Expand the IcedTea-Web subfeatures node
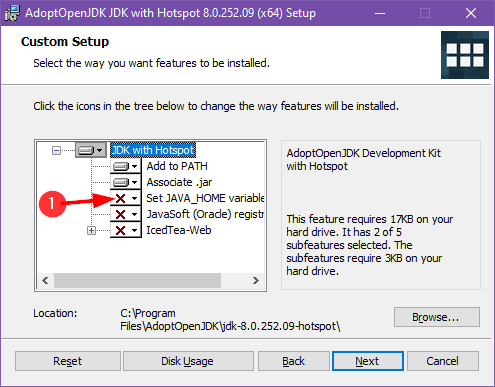The height and width of the screenshot is (387, 495). (x=91, y=230)
